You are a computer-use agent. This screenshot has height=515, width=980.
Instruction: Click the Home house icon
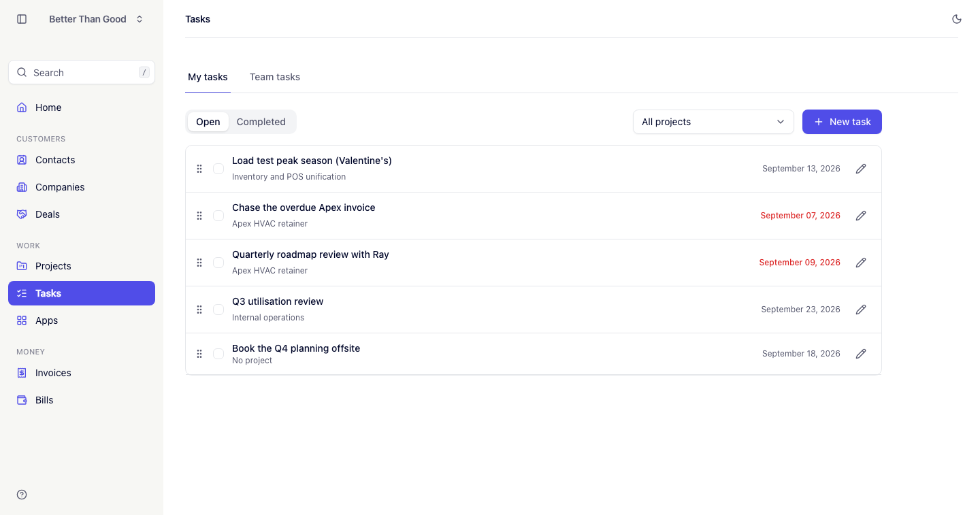tap(22, 107)
